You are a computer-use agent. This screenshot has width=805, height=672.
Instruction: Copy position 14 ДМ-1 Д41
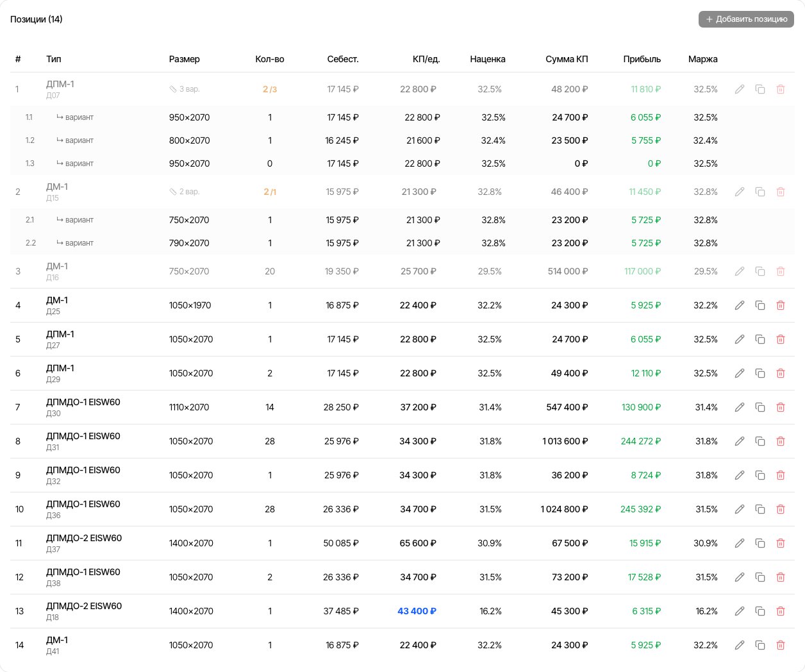[x=760, y=645]
